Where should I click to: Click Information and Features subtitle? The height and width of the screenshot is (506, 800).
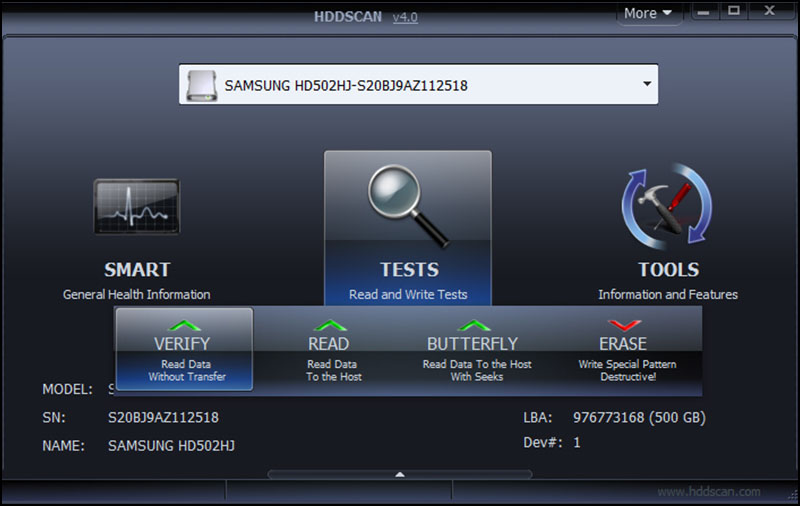[668, 294]
